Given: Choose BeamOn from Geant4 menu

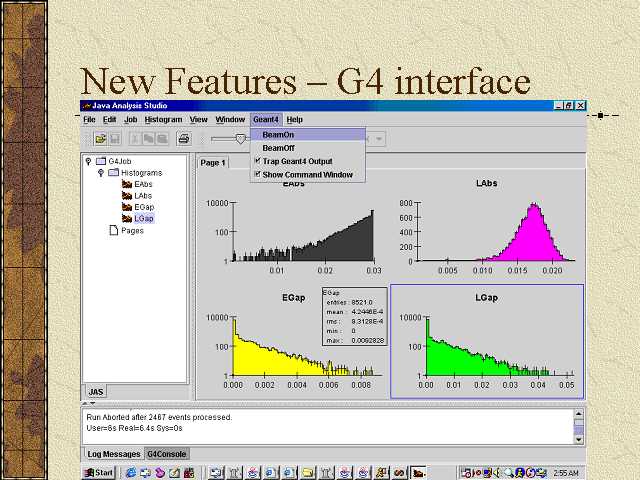Looking at the screenshot, I should (x=278, y=134).
